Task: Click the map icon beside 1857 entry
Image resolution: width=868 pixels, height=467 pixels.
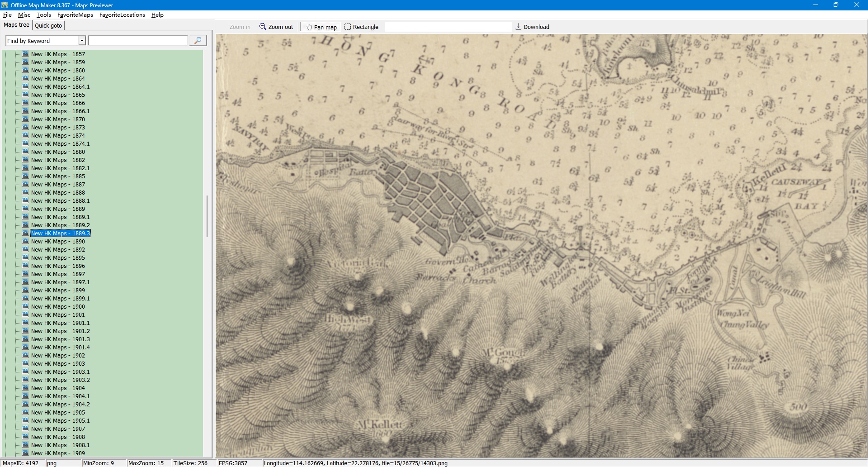Action: [26, 54]
